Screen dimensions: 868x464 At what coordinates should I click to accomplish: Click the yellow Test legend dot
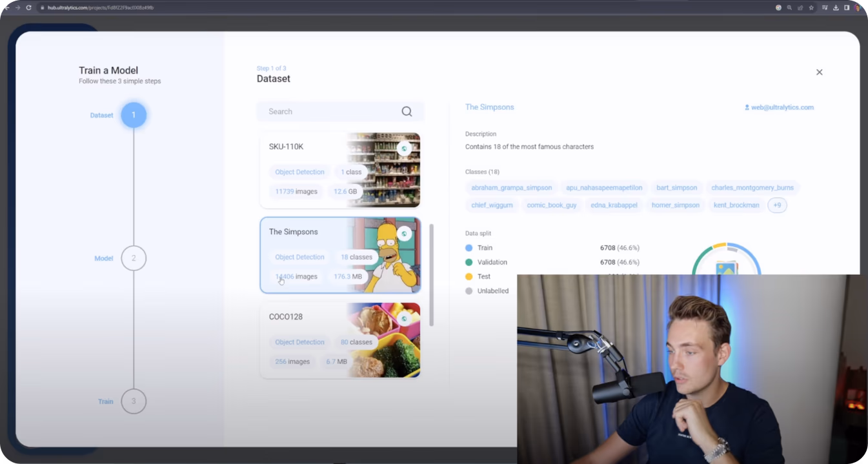pyautogui.click(x=469, y=276)
